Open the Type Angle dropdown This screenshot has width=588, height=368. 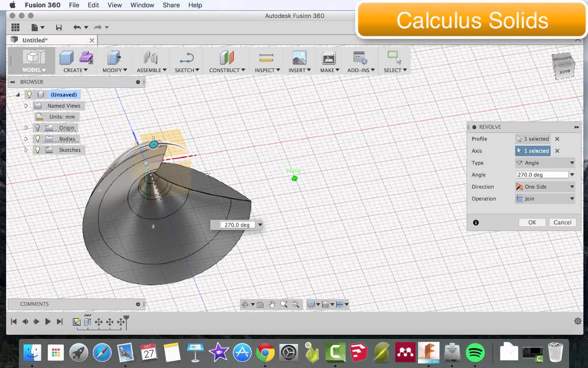[x=545, y=163]
